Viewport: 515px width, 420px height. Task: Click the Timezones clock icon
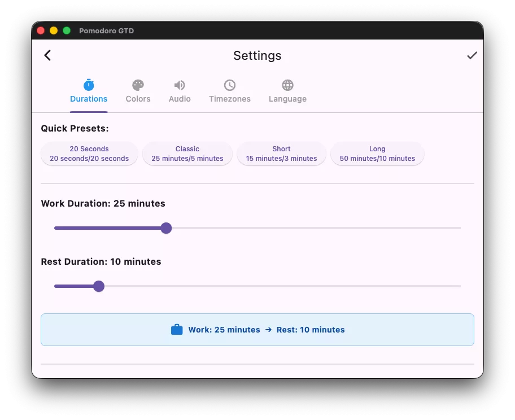point(230,85)
